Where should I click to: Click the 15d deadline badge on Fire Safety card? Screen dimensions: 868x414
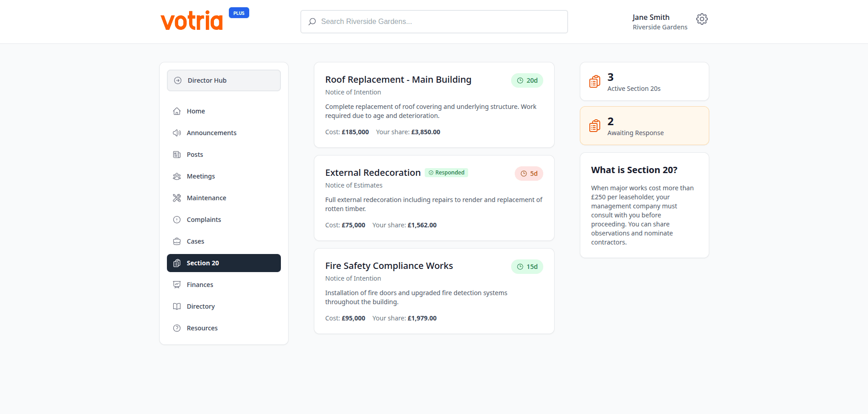click(527, 267)
